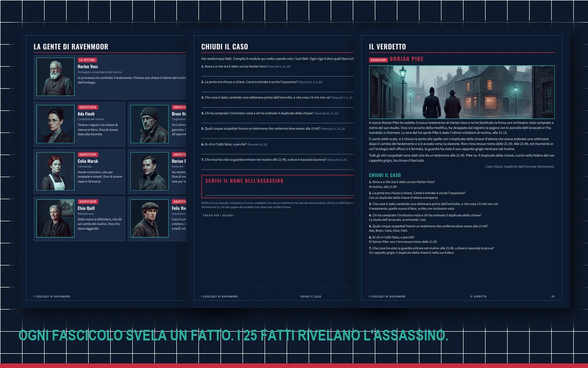Image resolution: width=588 pixels, height=368 pixels.
Task: Click the name "Celia Marsh"
Action: pyautogui.click(x=88, y=161)
